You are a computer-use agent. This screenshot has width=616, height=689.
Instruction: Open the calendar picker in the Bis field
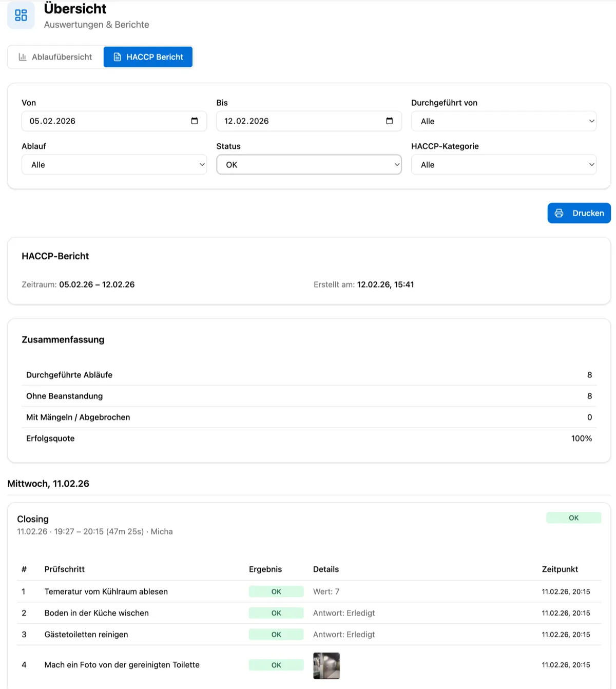pos(389,121)
